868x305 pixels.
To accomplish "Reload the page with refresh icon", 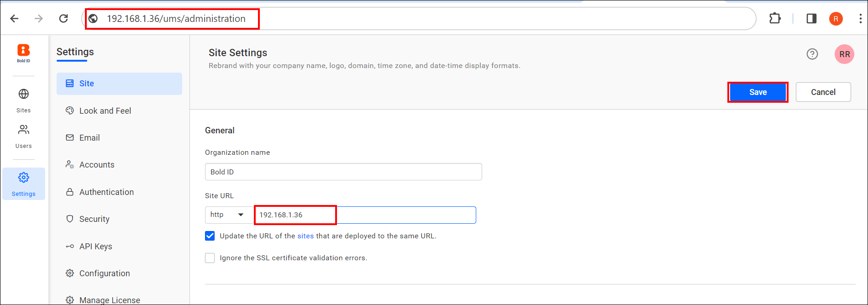I will point(63,19).
